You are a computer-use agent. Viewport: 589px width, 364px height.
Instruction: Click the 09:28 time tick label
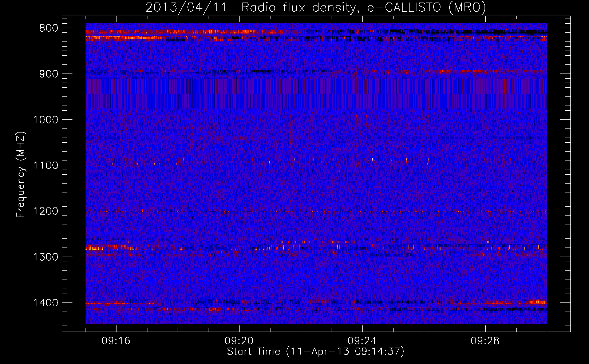click(485, 341)
